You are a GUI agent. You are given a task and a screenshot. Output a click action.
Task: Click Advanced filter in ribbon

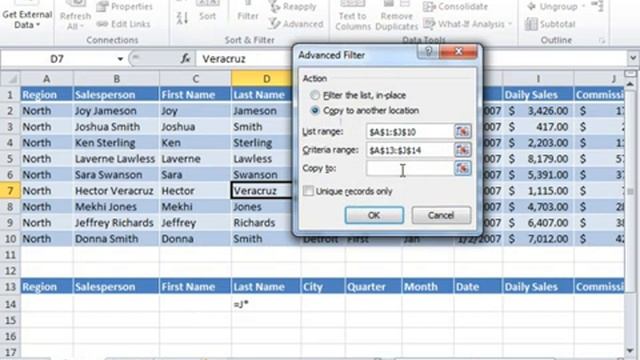pos(296,24)
